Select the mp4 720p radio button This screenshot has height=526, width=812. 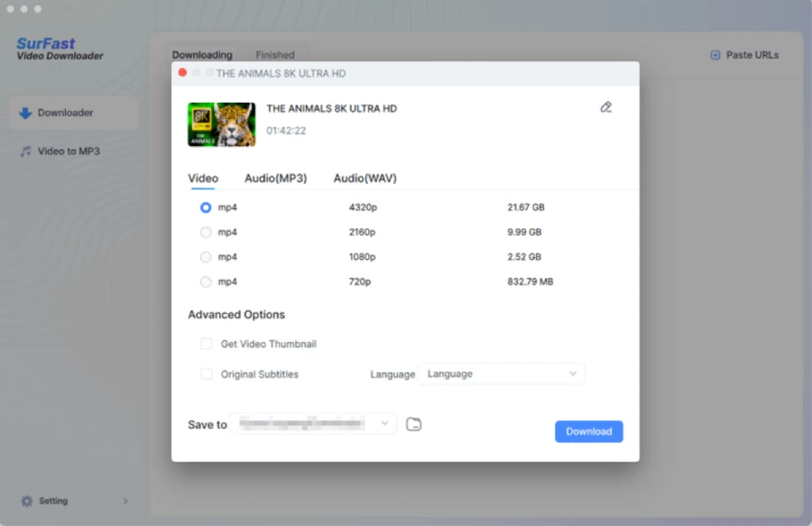(x=206, y=281)
